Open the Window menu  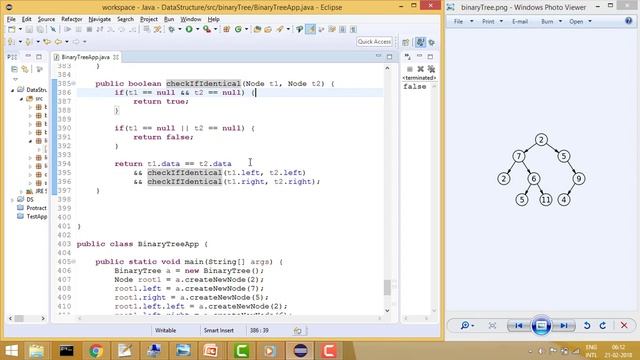click(191, 19)
